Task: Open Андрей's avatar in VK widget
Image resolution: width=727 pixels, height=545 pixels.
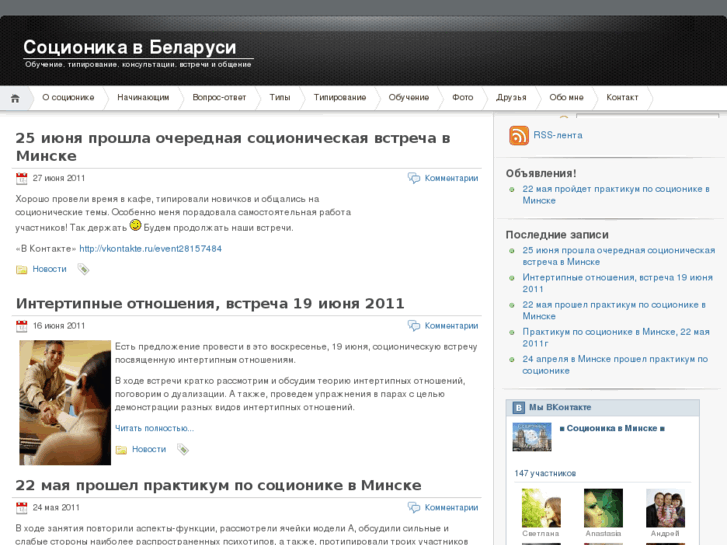Action: (665, 508)
